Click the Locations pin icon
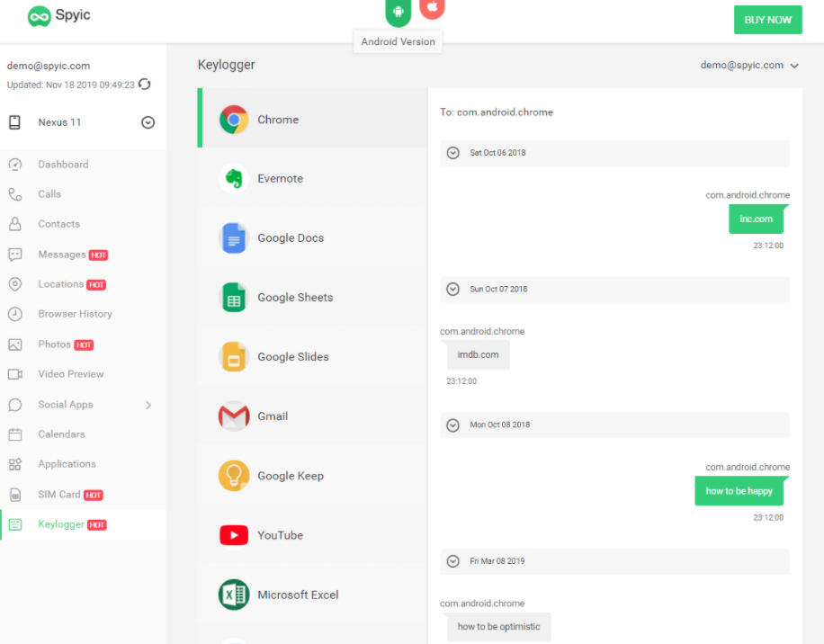The width and height of the screenshot is (824, 644). 15,284
